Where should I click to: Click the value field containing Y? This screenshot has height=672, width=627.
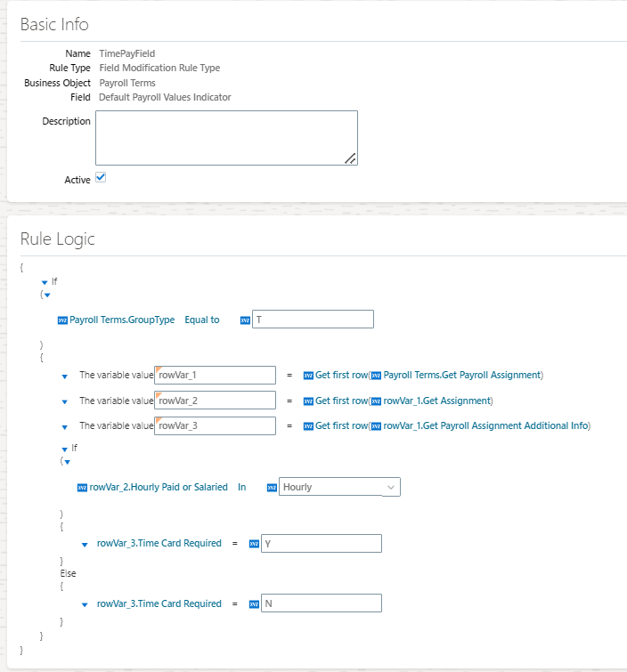322,544
